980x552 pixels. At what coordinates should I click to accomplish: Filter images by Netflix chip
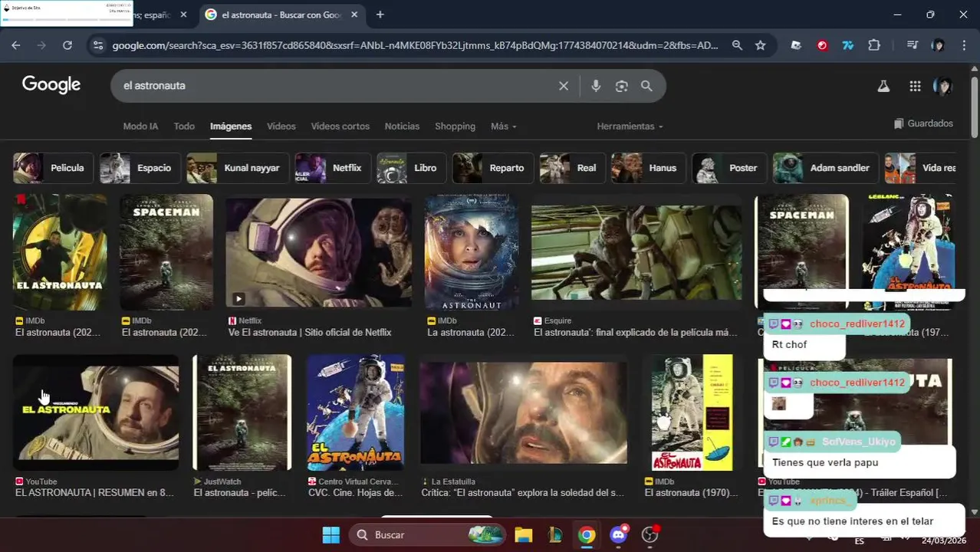pos(333,168)
